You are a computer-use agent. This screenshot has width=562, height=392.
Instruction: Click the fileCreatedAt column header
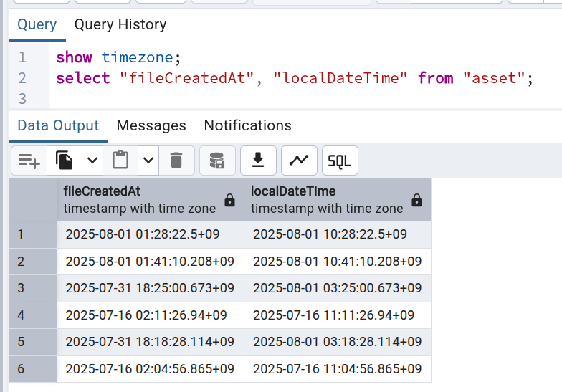[140, 199]
